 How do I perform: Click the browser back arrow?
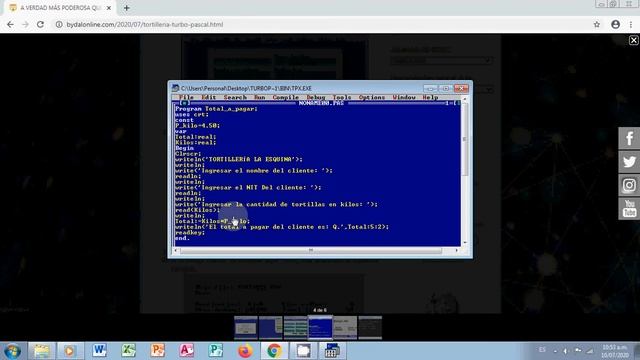tap(10, 24)
